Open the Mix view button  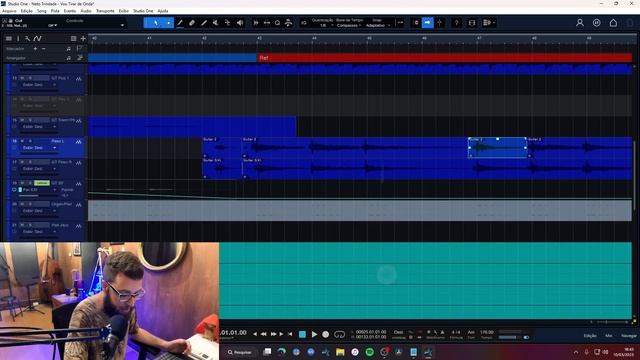click(x=609, y=336)
